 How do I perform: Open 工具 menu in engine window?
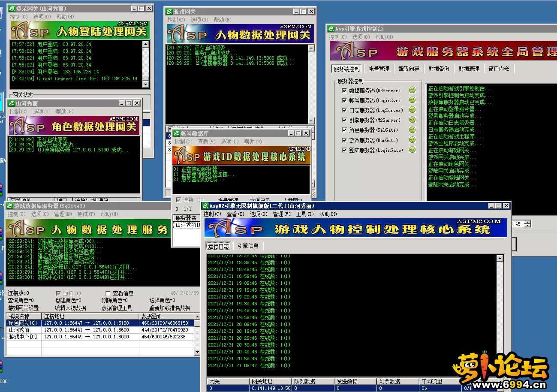pyautogui.click(x=304, y=214)
